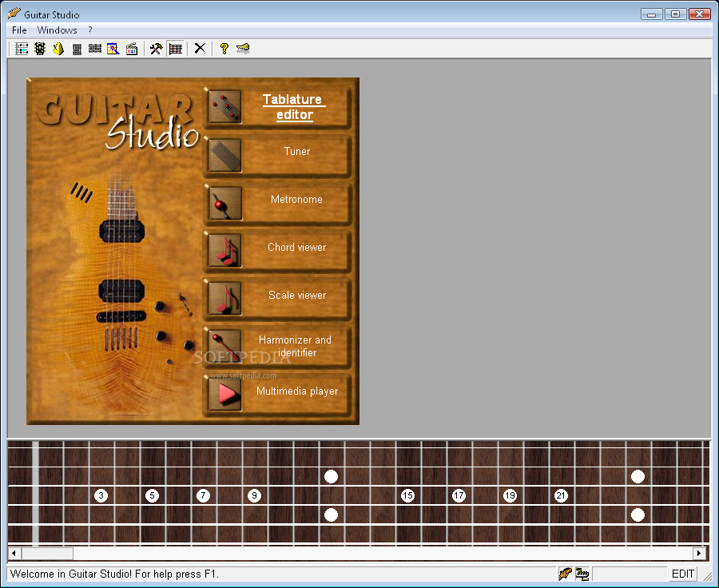The height and width of the screenshot is (588, 719).
Task: Open the Windows menu
Action: click(x=57, y=30)
